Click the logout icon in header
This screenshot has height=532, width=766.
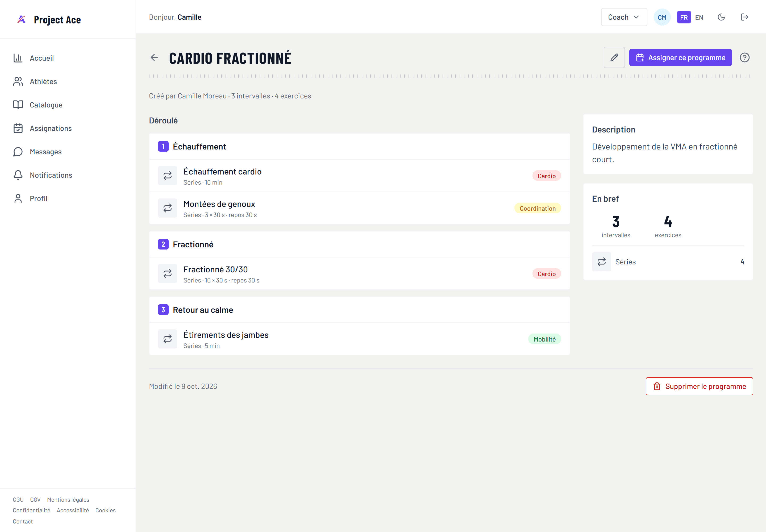pyautogui.click(x=744, y=17)
